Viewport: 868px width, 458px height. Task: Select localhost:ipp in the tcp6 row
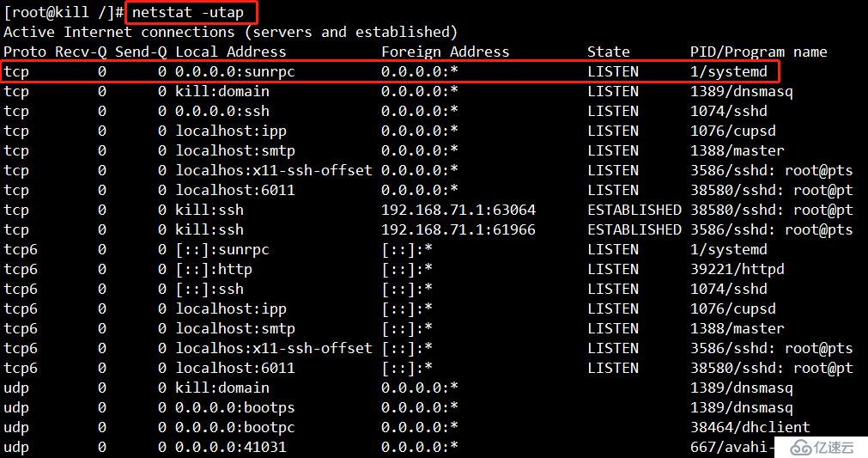click(231, 309)
